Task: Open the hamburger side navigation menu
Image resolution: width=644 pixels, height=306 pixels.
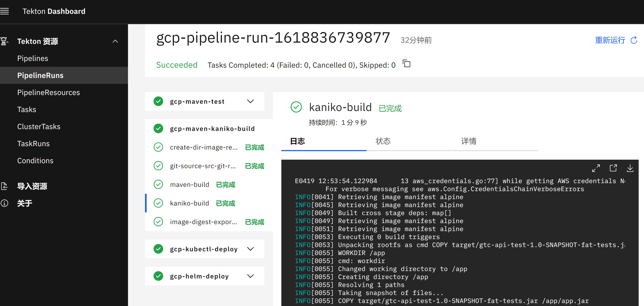Action: 4,11
